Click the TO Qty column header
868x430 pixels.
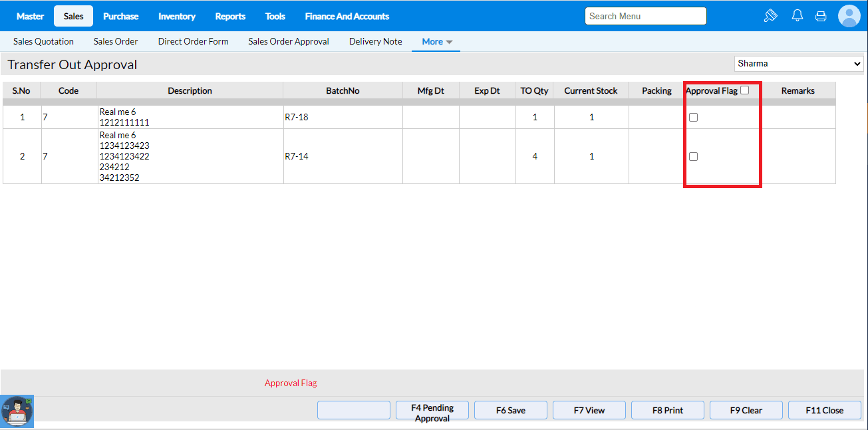coord(535,90)
